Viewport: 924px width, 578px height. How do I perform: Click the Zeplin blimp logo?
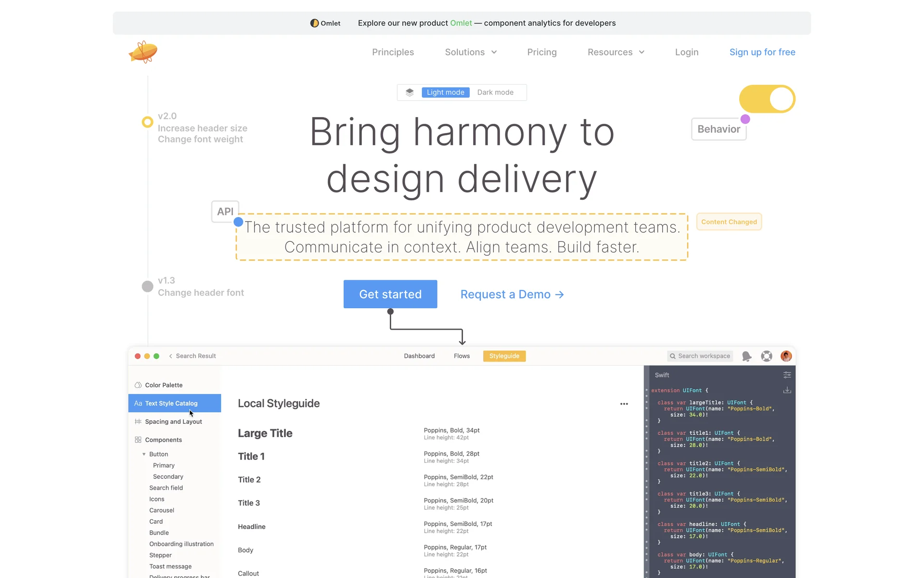tap(143, 52)
